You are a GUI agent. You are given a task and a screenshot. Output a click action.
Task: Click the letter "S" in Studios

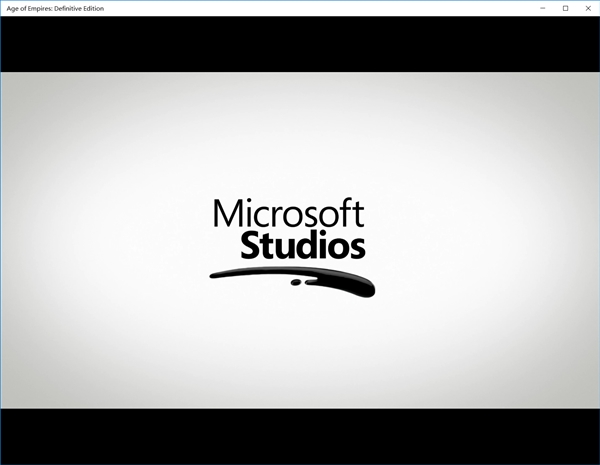pyautogui.click(x=249, y=245)
